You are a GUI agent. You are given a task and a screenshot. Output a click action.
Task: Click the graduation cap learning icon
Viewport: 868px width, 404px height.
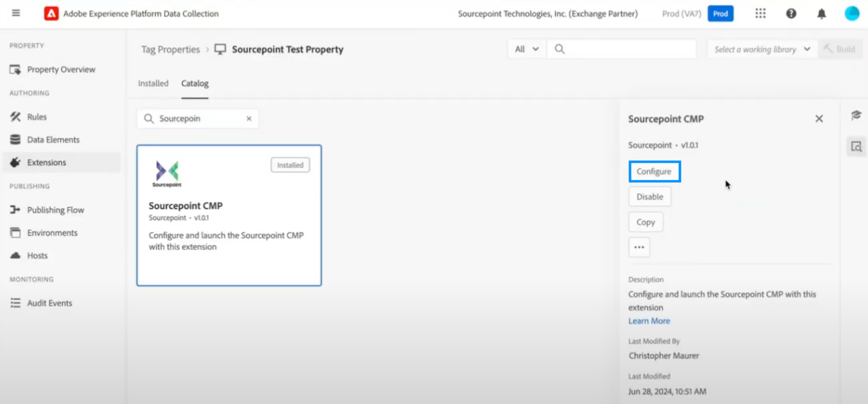point(856,115)
